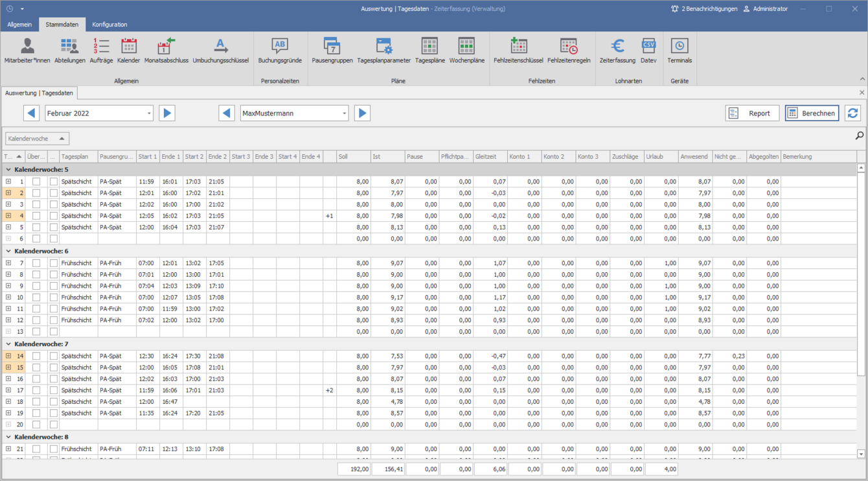The height and width of the screenshot is (481, 868).
Task: Go to previous month arrow
Action: (31, 113)
